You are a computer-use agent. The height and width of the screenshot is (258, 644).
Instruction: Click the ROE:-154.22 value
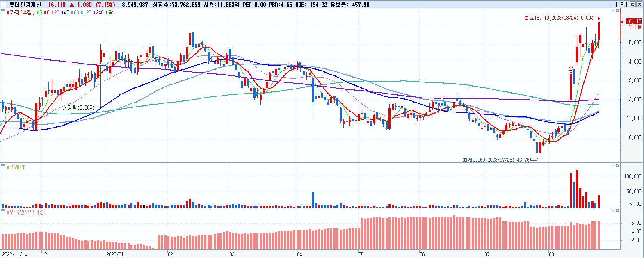[x=311, y=5]
